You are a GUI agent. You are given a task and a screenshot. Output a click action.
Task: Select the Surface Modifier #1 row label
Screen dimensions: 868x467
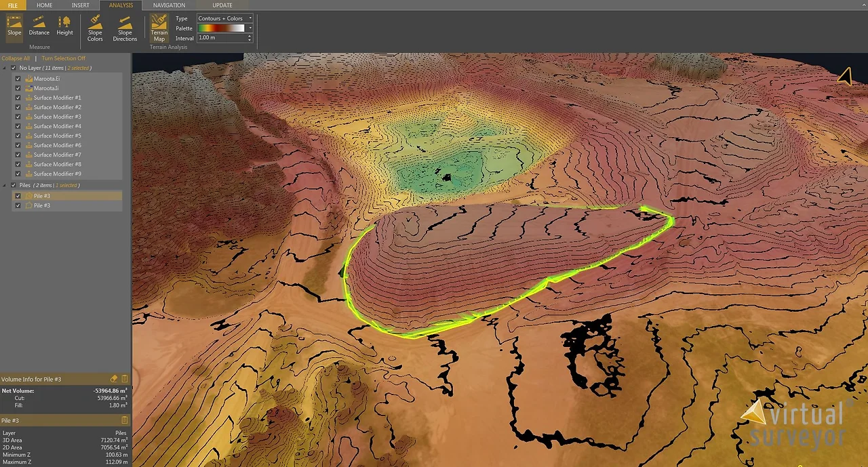pos(58,98)
